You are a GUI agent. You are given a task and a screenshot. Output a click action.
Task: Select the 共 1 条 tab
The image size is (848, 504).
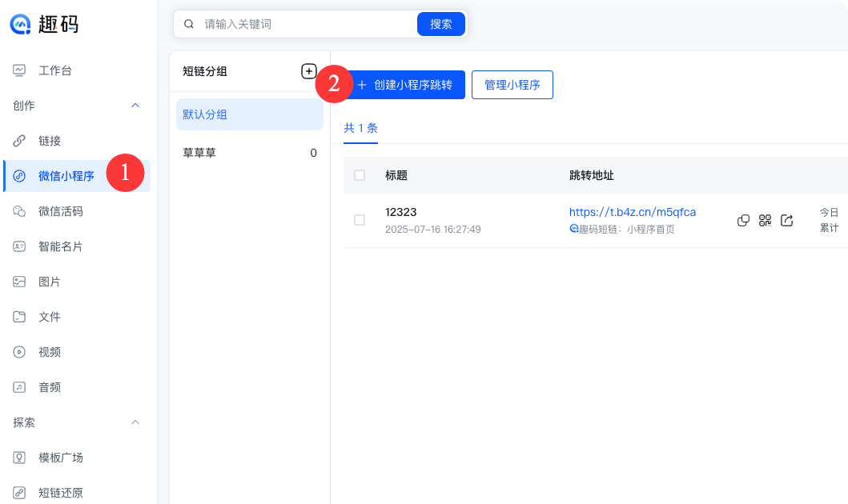[360, 129]
